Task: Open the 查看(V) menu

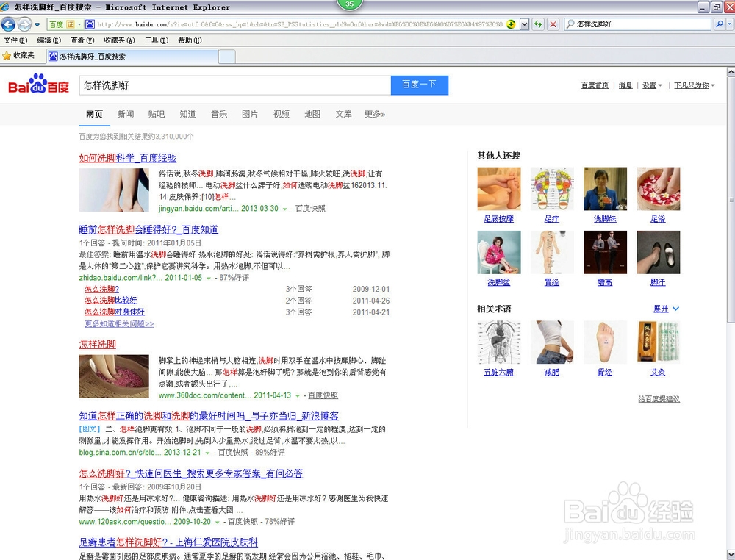Action: coord(82,40)
